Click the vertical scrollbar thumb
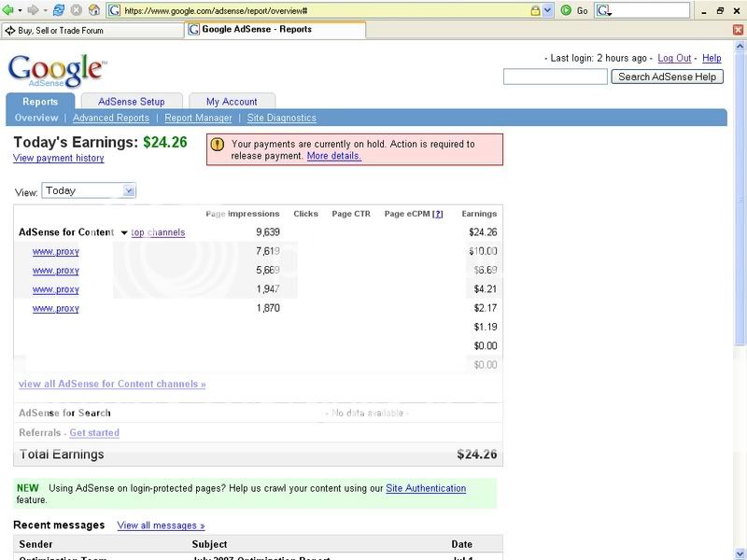This screenshot has height=560, width=747. 740,199
